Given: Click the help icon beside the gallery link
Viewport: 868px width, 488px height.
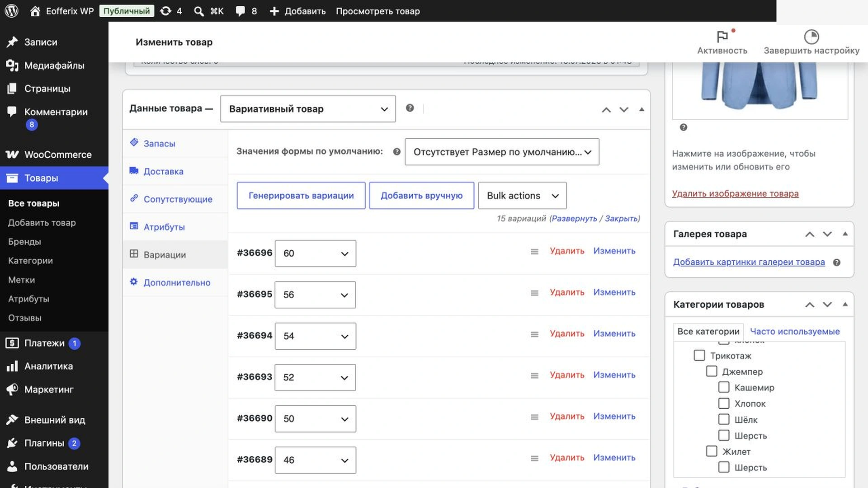Looking at the screenshot, I should (837, 263).
